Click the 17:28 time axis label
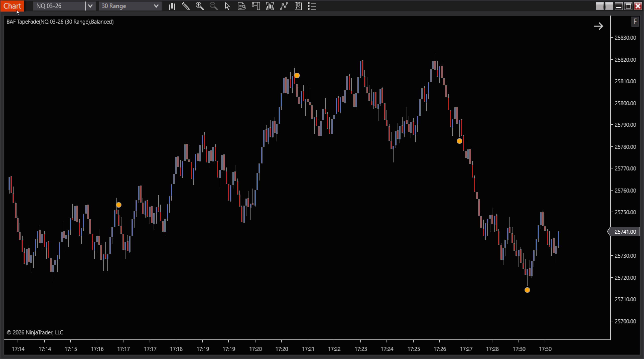 point(492,349)
